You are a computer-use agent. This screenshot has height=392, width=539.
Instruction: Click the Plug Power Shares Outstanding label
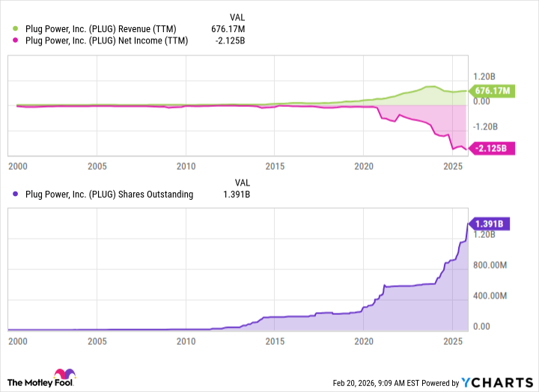pos(109,195)
